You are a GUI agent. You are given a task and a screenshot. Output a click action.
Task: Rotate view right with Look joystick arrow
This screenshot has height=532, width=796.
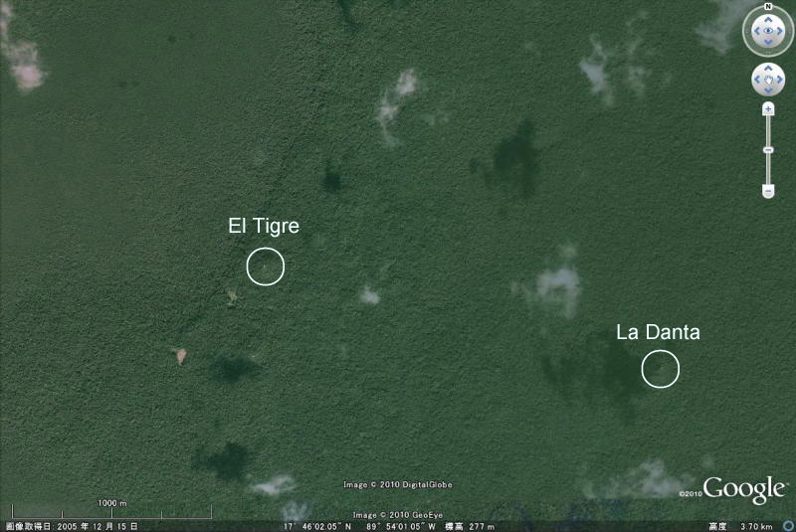pos(781,31)
